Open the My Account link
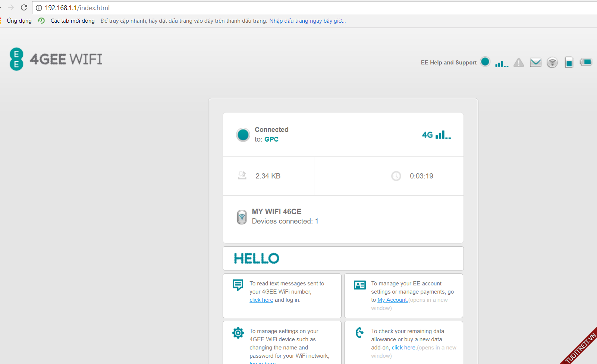 (x=392, y=300)
